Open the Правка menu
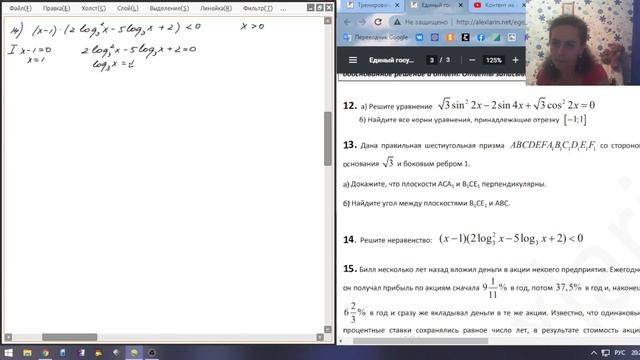640x360 pixels. pyautogui.click(x=56, y=8)
